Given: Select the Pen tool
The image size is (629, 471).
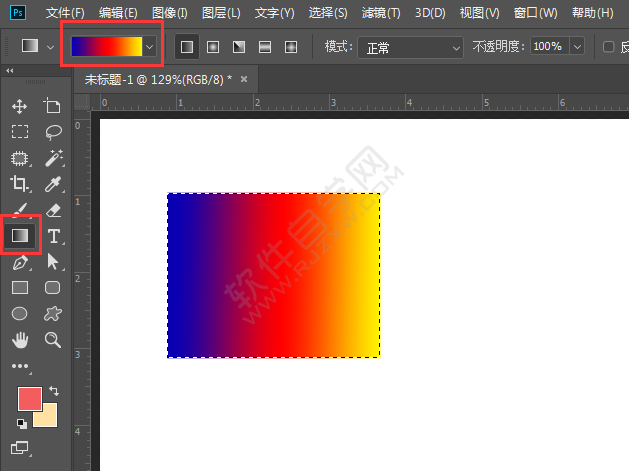Looking at the screenshot, I should click(20, 262).
